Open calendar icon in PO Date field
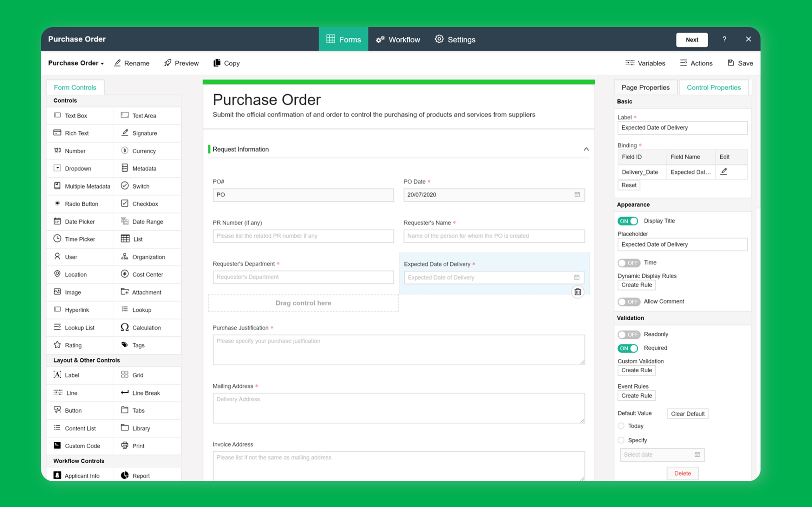Image resolution: width=812 pixels, height=507 pixels. click(x=577, y=195)
